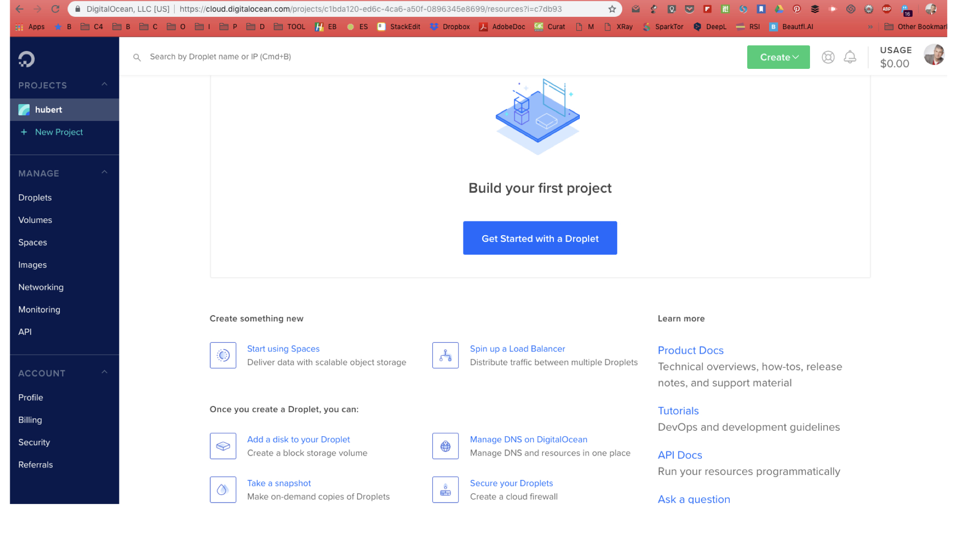
Task: Collapse the ACCOUNT sidebar section
Action: 105,372
